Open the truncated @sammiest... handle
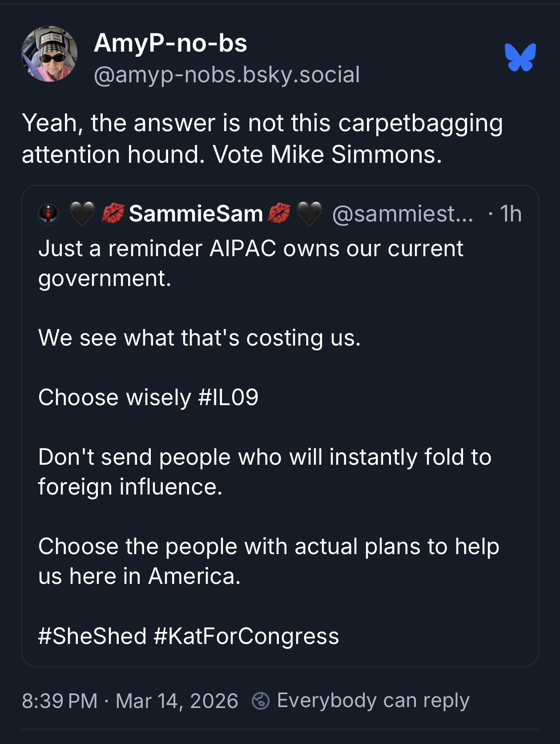 coord(403,214)
